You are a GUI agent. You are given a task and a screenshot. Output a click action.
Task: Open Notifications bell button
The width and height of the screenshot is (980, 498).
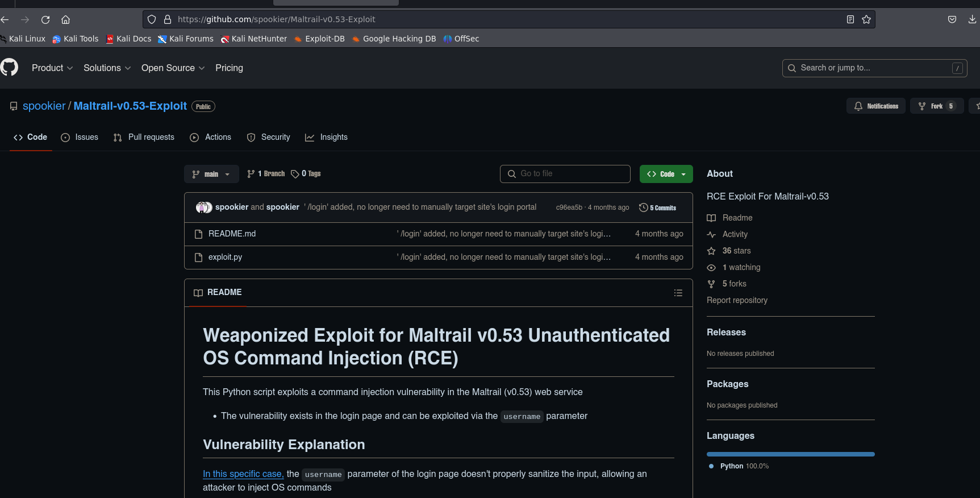876,106
